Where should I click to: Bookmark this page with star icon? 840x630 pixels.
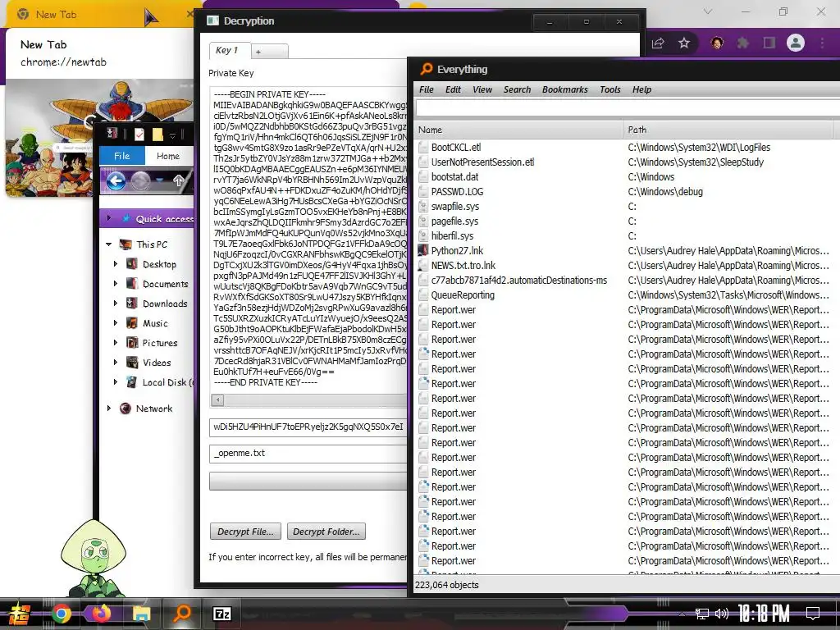tap(684, 43)
